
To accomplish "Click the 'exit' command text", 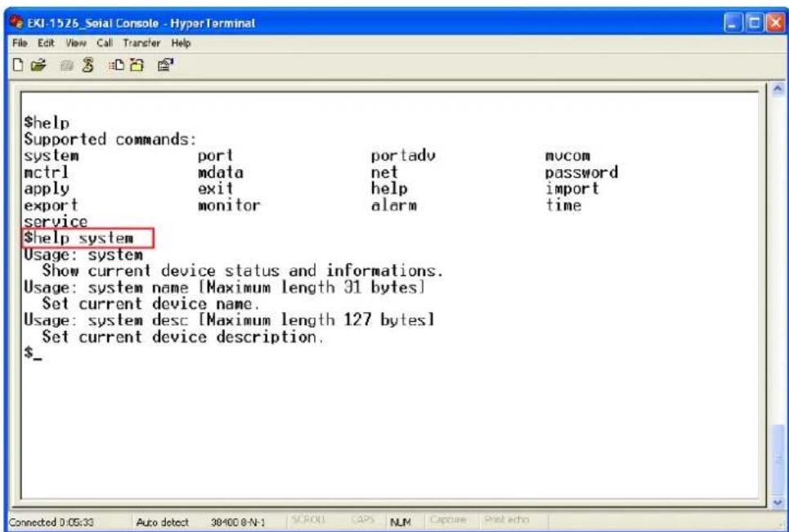I will pos(215,189).
